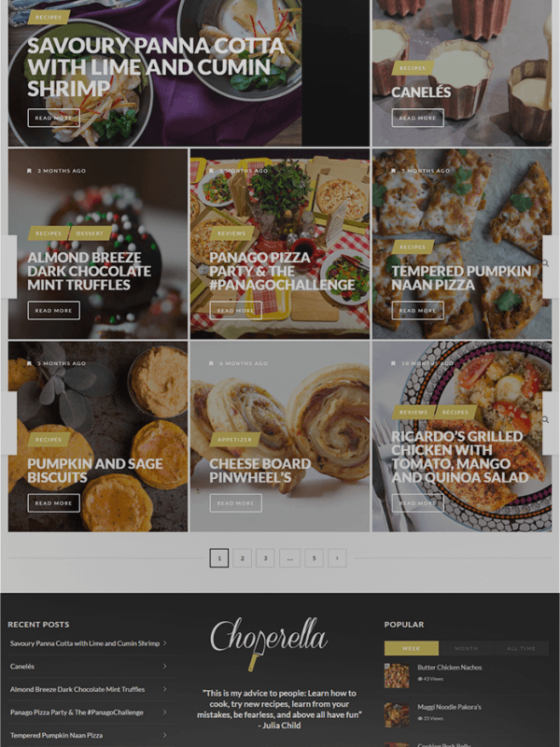Open Read More for Pumpkin and Sage Biscuits
Image resolution: width=560 pixels, height=747 pixels.
point(54,503)
